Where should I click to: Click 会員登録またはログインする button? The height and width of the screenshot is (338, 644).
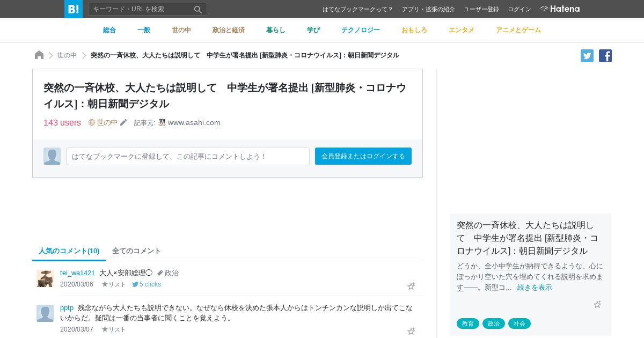363,156
